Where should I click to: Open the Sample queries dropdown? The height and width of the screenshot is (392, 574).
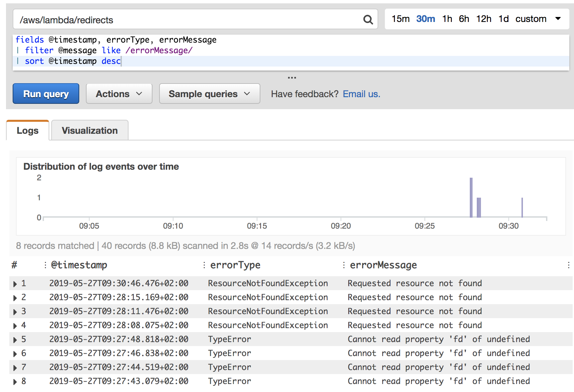[x=209, y=94]
